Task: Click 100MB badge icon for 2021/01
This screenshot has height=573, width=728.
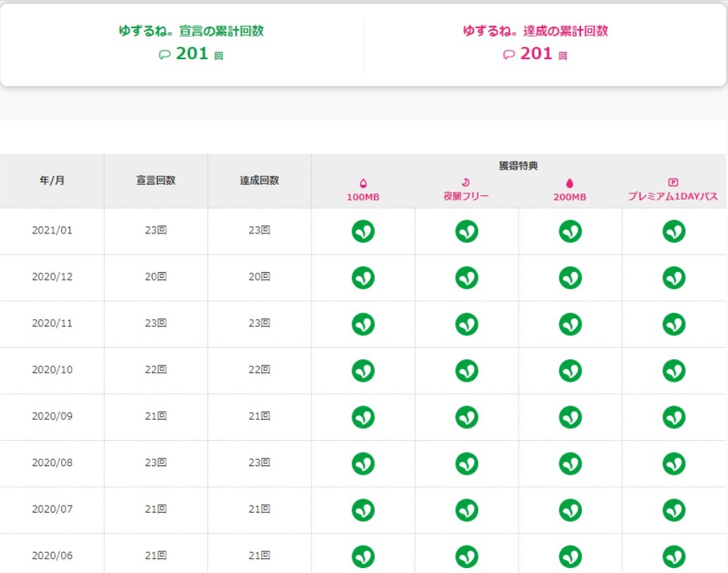Action: (x=363, y=231)
